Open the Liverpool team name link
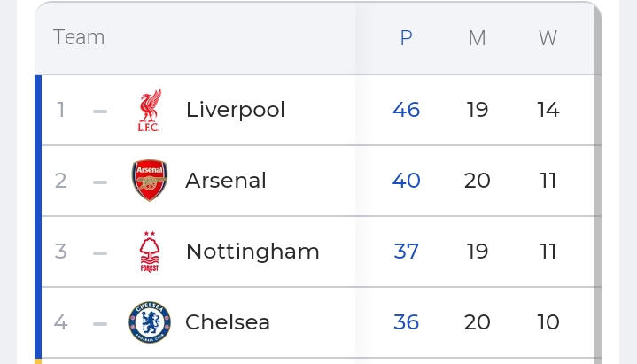Image resolution: width=637 pixels, height=364 pixels. coord(236,110)
